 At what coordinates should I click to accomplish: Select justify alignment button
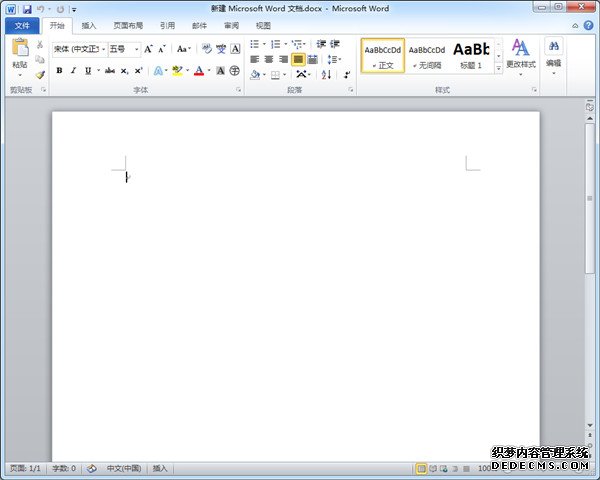[x=298, y=59]
